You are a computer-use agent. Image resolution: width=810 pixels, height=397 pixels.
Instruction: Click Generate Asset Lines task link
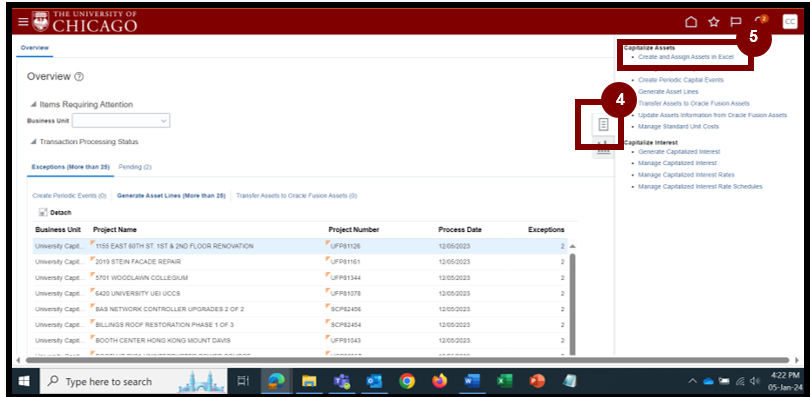pyautogui.click(x=668, y=91)
